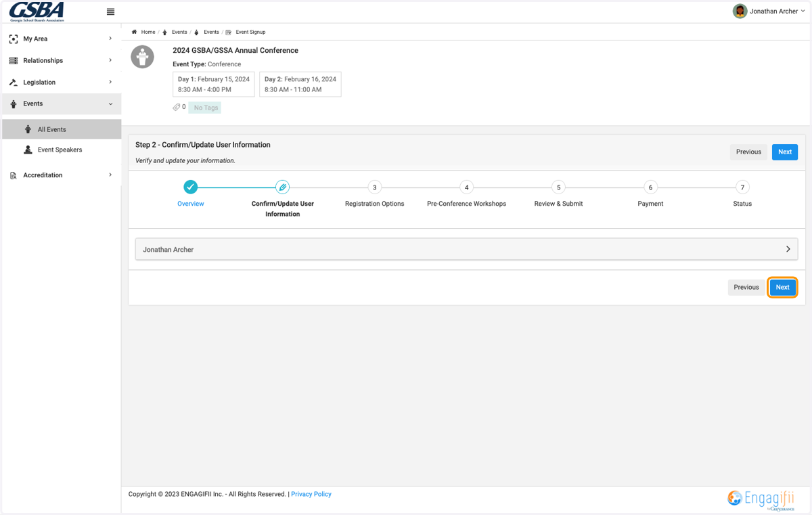Click 2024 GSBA/GSSA Annual Conference title
Screen dimensions: 812x515
[235, 51]
